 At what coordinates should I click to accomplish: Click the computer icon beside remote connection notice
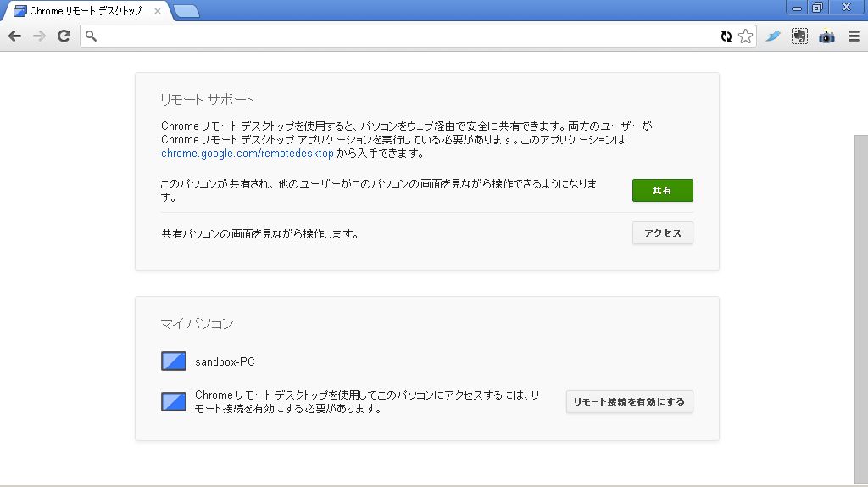(174, 401)
